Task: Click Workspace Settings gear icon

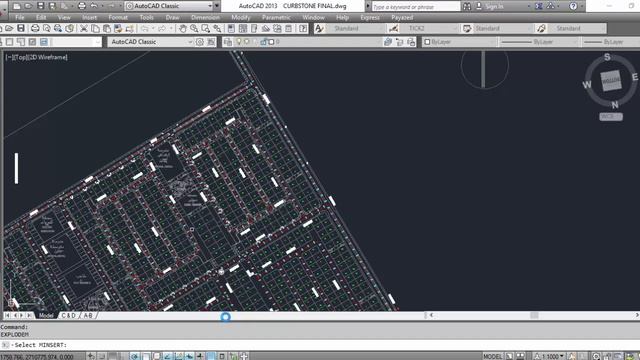Action: click(x=200, y=42)
